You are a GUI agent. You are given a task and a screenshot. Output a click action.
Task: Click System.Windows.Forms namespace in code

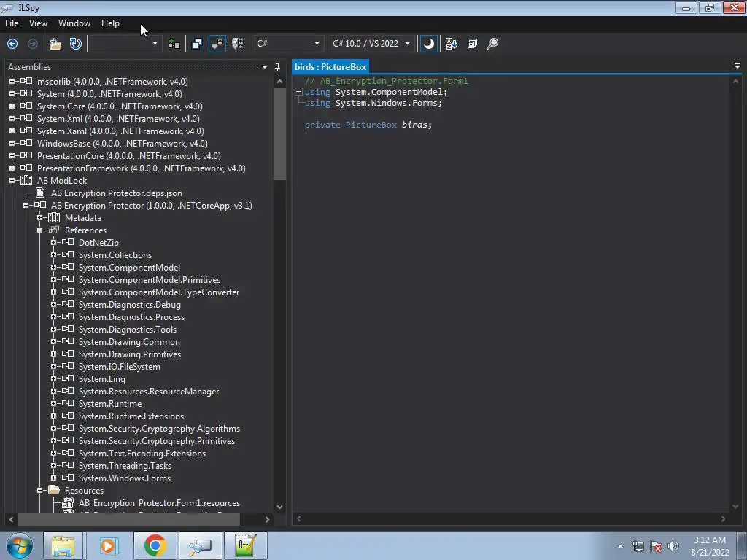pos(386,103)
